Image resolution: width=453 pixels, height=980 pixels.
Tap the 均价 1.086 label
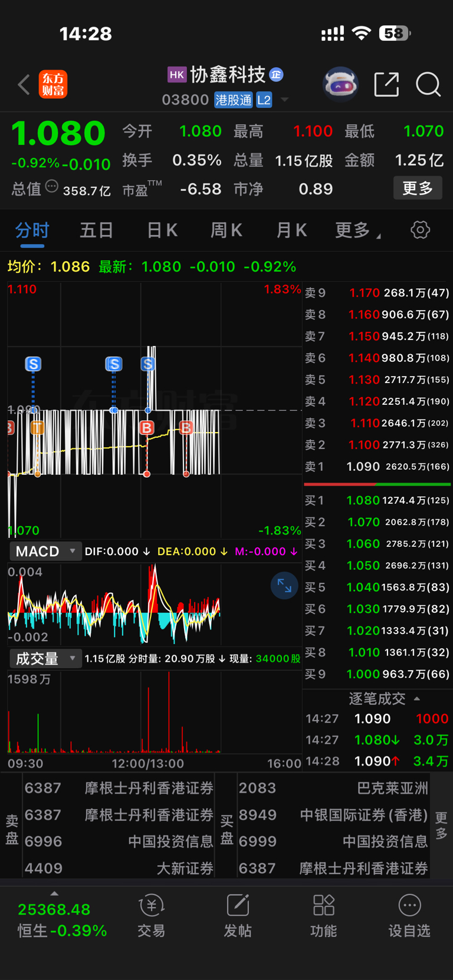click(x=48, y=267)
